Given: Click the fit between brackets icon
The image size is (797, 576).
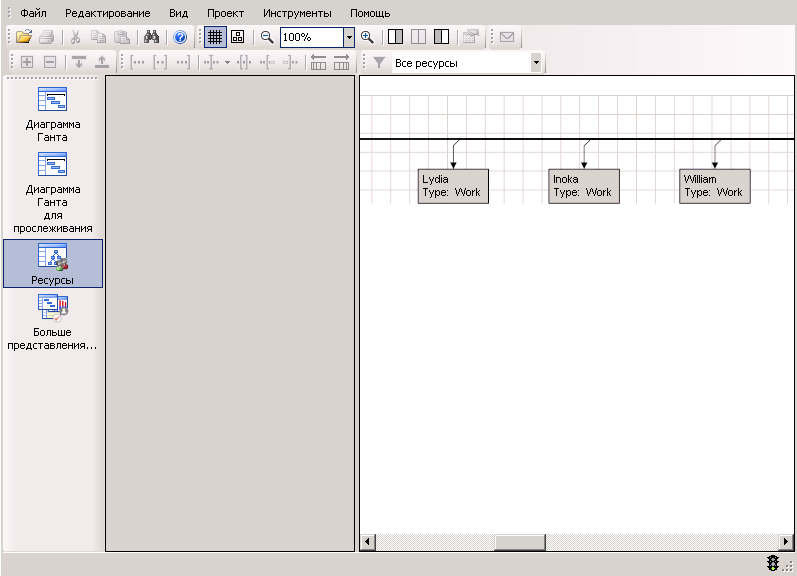Looking at the screenshot, I should pos(160,63).
